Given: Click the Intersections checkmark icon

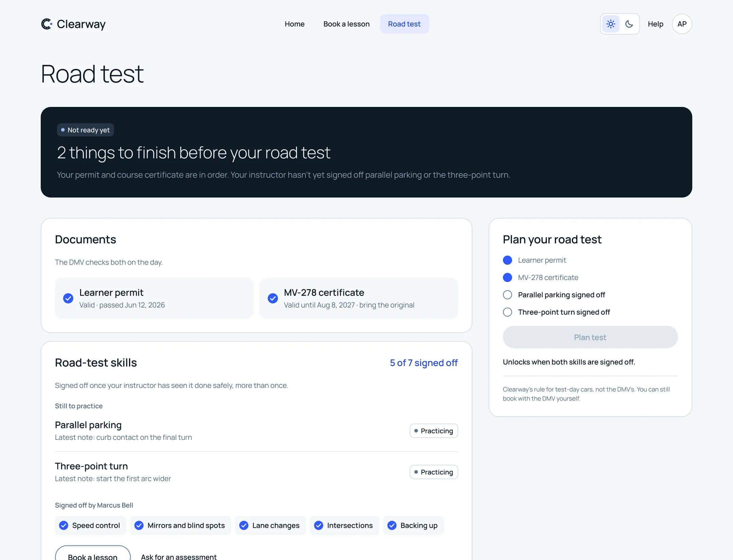Looking at the screenshot, I should [x=318, y=525].
